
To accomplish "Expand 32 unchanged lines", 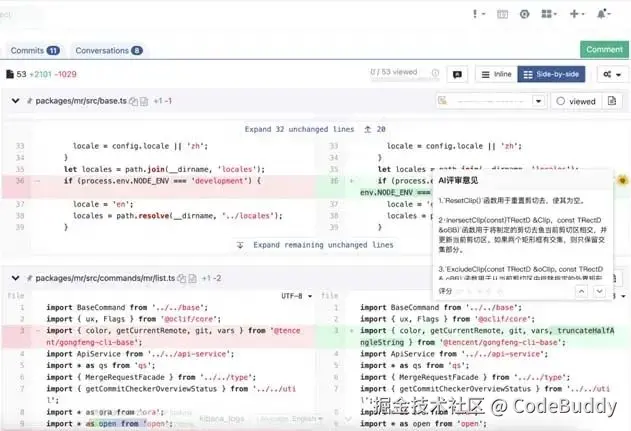I will pos(299,129).
